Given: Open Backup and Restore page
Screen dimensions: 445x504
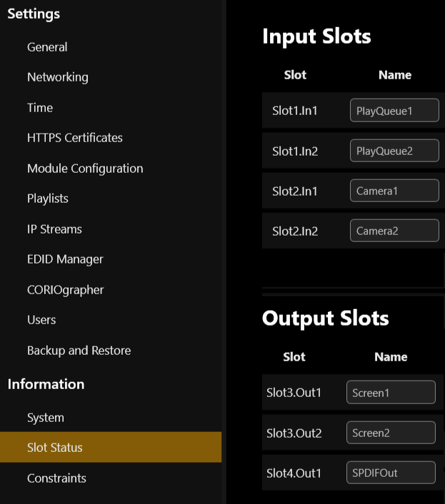Looking at the screenshot, I should point(79,351).
